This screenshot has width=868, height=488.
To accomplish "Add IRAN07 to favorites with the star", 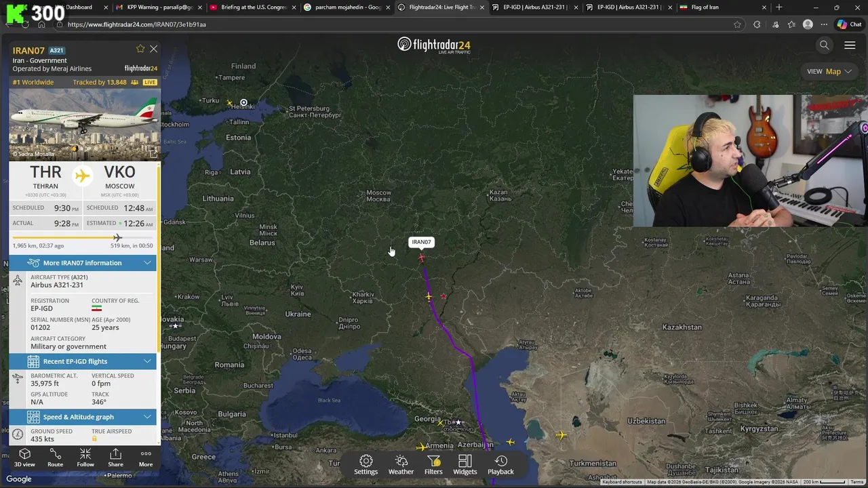I will tap(140, 49).
